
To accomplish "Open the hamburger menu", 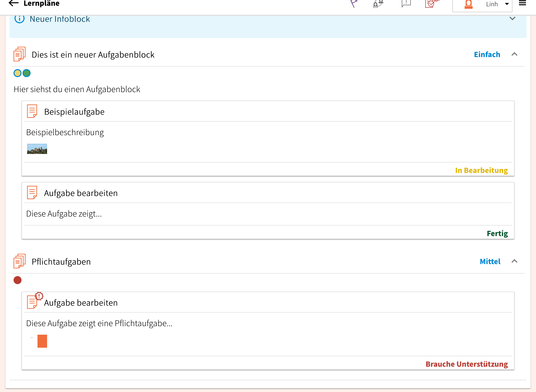I will [x=522, y=3].
